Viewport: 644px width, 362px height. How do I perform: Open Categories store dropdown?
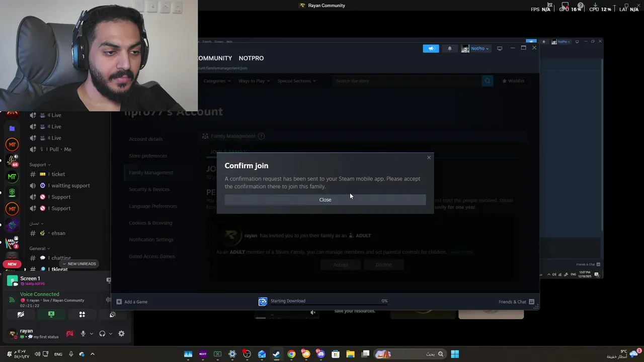pos(217,81)
